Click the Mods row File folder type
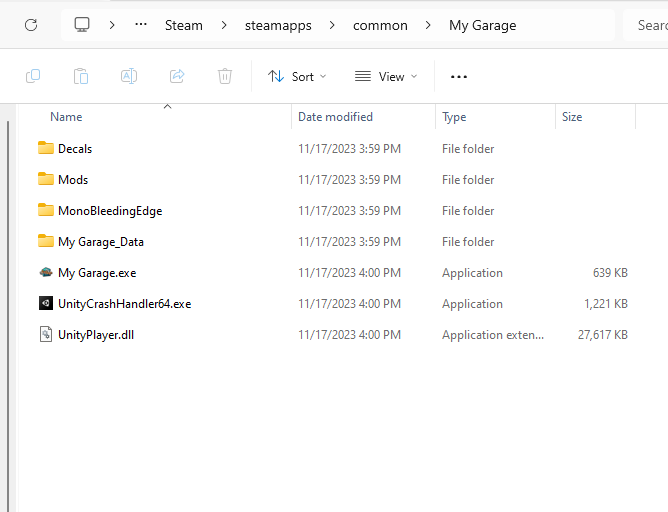 (x=468, y=180)
